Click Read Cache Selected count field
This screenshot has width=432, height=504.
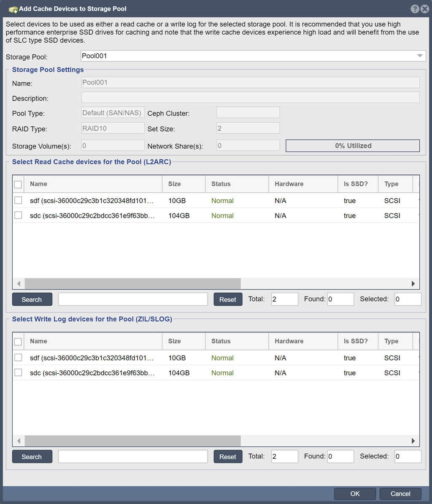(408, 299)
